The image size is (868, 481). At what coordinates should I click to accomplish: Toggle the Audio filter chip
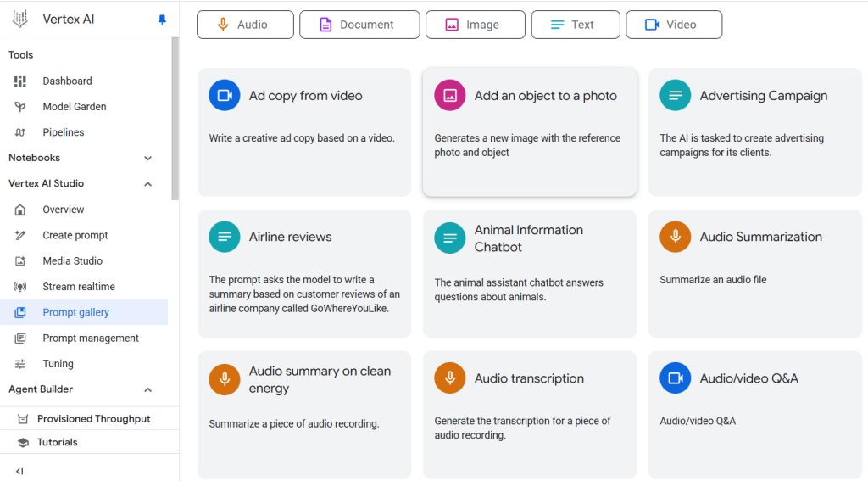tap(245, 25)
